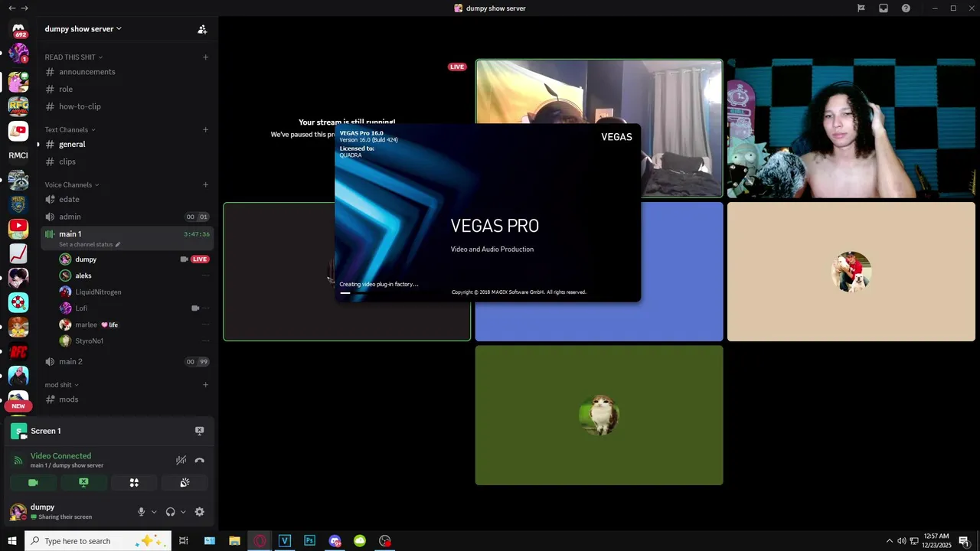Collapse Voice Channels category

tap(72, 184)
